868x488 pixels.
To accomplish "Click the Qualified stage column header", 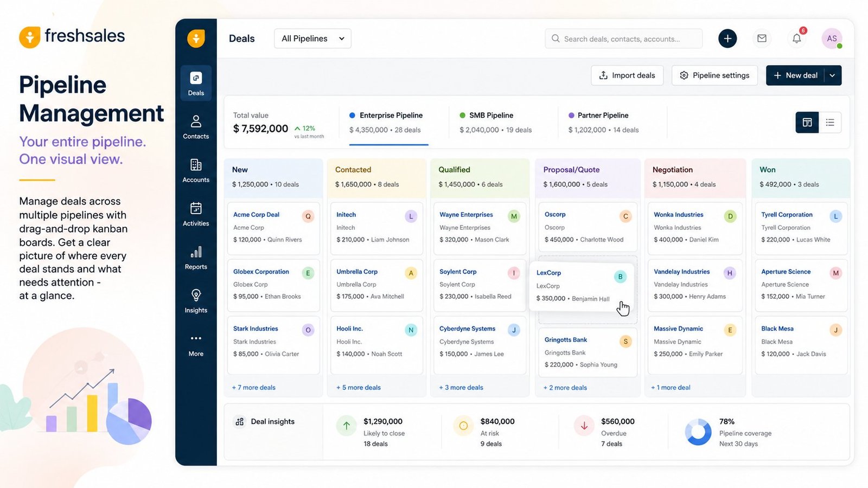I will pos(480,177).
